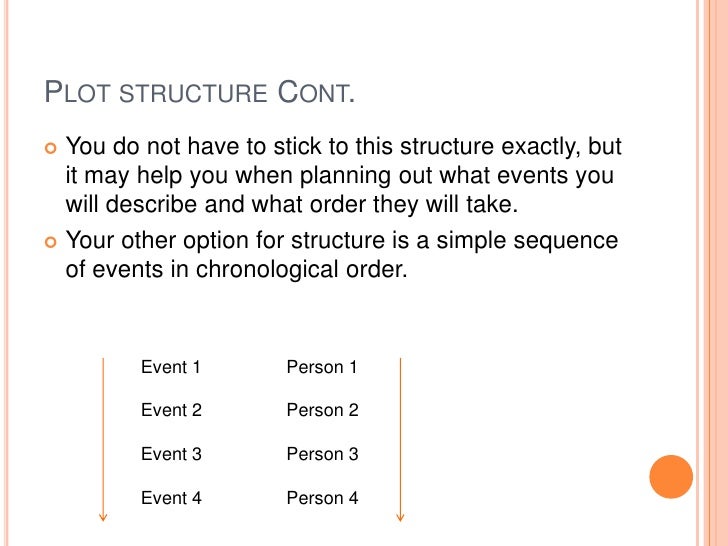Click the Person 4 label

323,498
